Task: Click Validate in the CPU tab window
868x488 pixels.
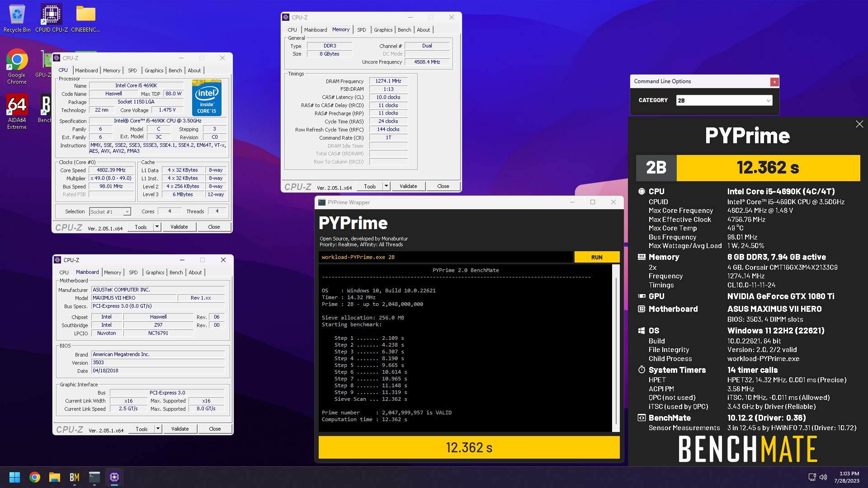Action: point(179,227)
